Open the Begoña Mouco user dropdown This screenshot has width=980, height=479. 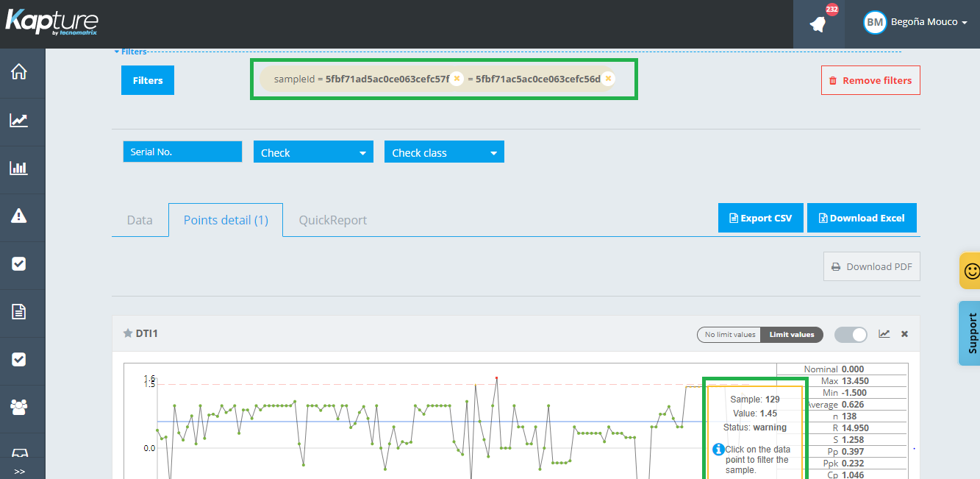(x=929, y=22)
